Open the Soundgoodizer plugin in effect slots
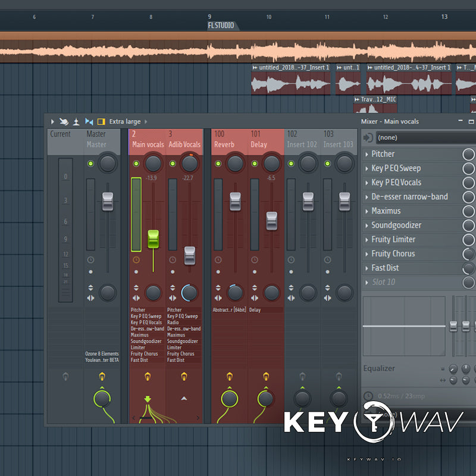 [397, 226]
